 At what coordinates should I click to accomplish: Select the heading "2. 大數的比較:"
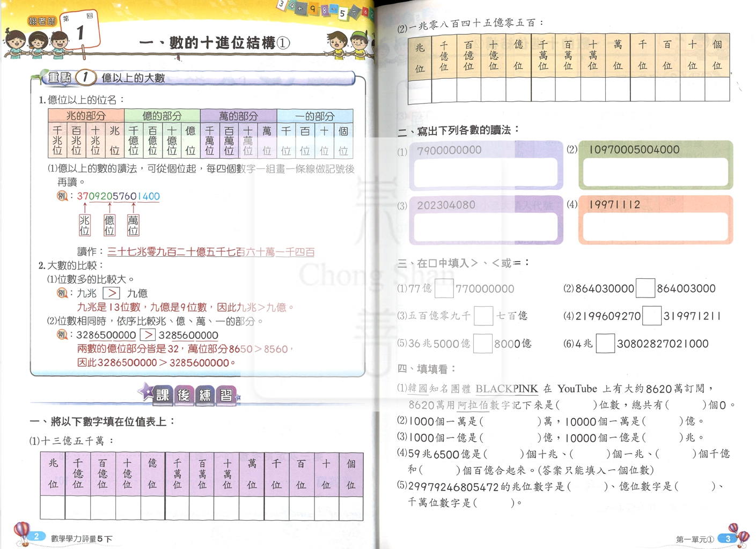click(x=71, y=265)
